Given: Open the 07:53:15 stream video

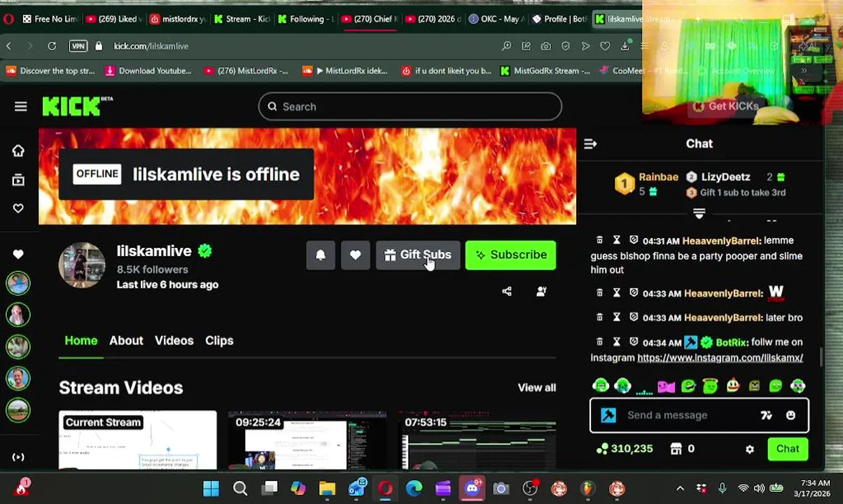Looking at the screenshot, I should tap(478, 440).
